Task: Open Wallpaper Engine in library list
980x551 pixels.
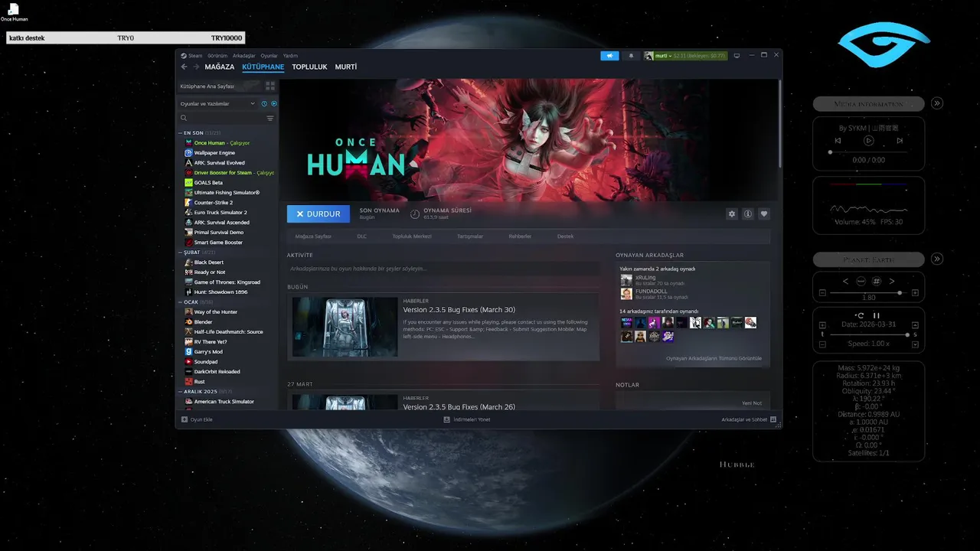Action: point(214,153)
